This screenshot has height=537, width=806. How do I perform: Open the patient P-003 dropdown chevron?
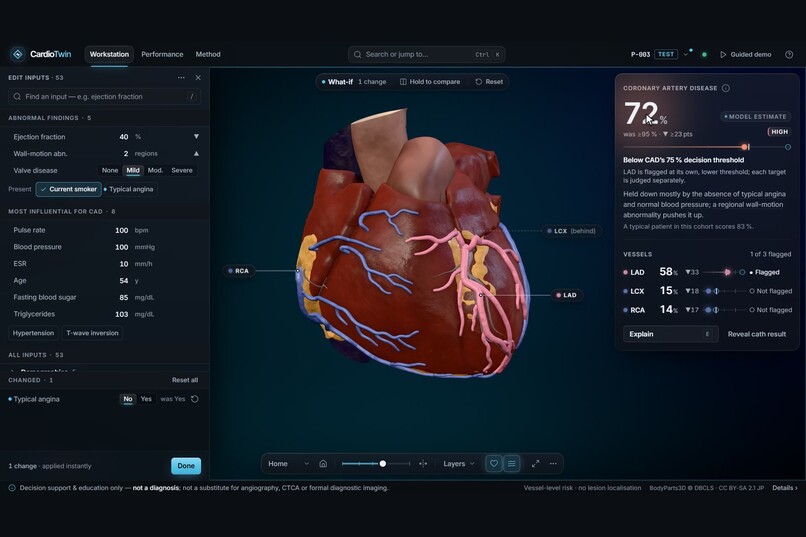pyautogui.click(x=686, y=54)
